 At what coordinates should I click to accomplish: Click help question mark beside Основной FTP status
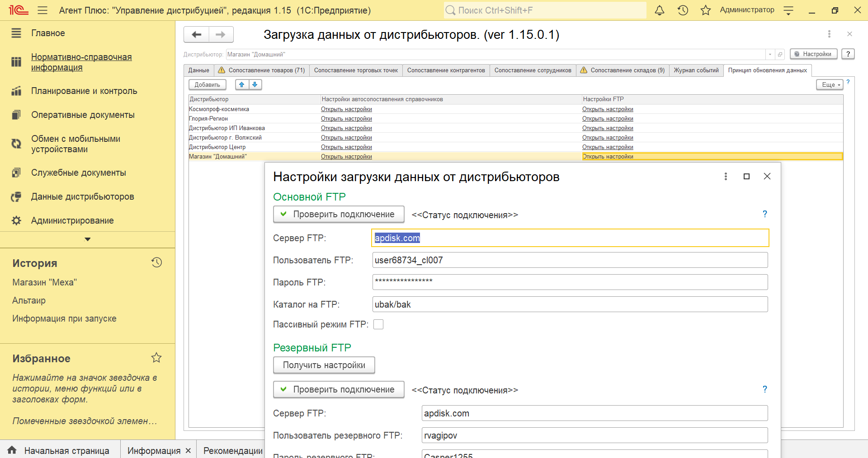(765, 214)
